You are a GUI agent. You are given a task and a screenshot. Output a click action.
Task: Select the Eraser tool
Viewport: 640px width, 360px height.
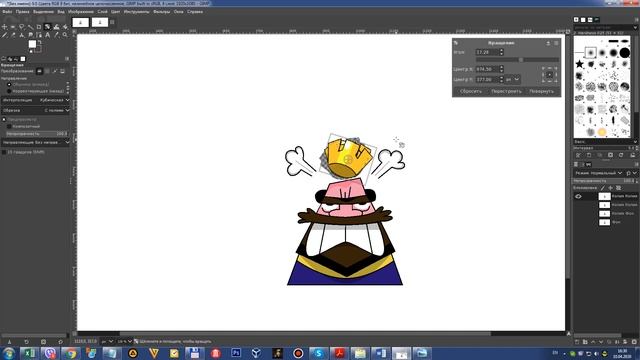pos(13,36)
